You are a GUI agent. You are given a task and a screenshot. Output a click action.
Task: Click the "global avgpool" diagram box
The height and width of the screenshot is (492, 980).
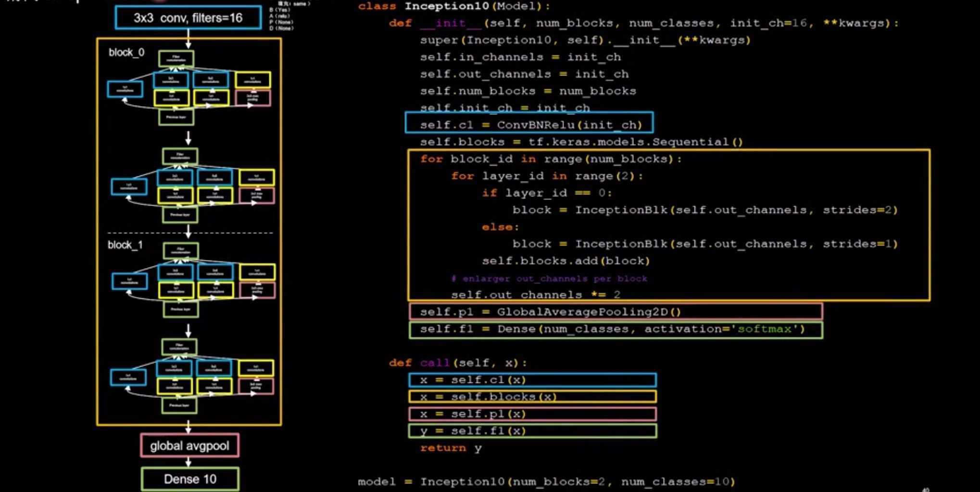tap(189, 445)
